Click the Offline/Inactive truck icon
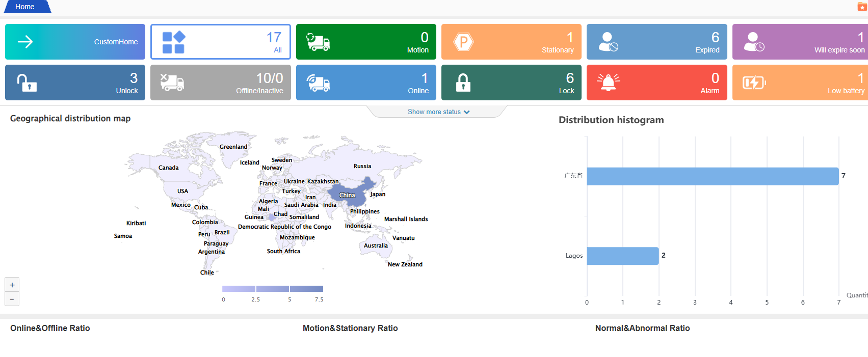868x357 pixels. tap(172, 83)
